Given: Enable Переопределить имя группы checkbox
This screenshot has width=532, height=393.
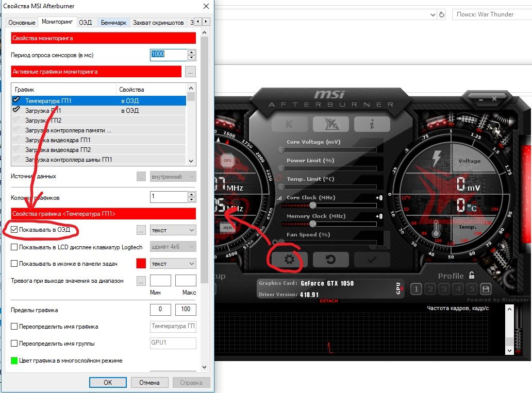Looking at the screenshot, I should coord(14,343).
